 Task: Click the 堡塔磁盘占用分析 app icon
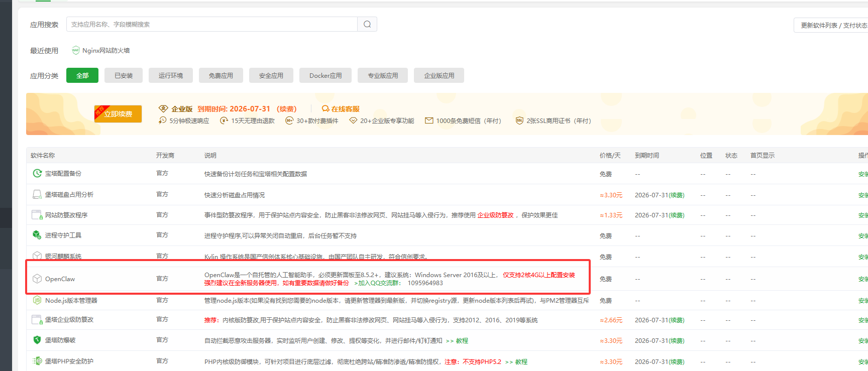[x=37, y=195]
